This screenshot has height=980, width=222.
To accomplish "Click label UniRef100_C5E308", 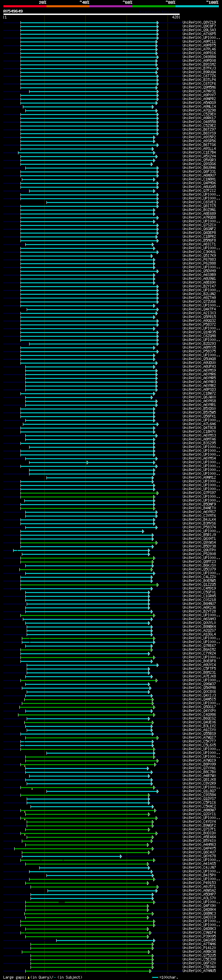I will point(199,959).
